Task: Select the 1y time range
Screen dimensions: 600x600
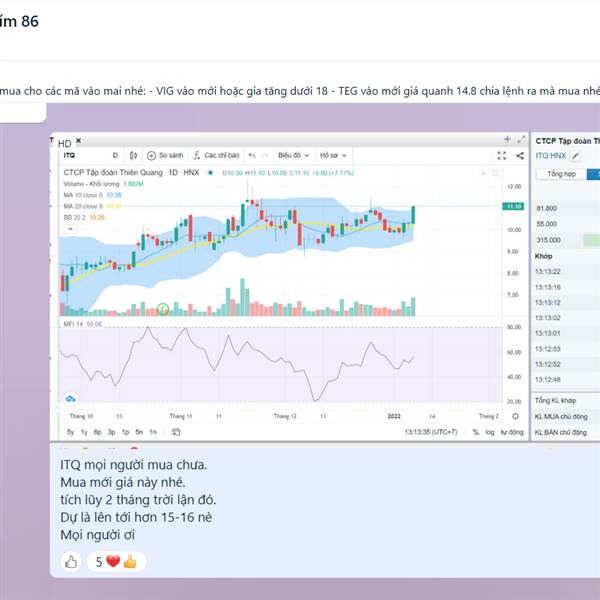Action: click(84, 432)
